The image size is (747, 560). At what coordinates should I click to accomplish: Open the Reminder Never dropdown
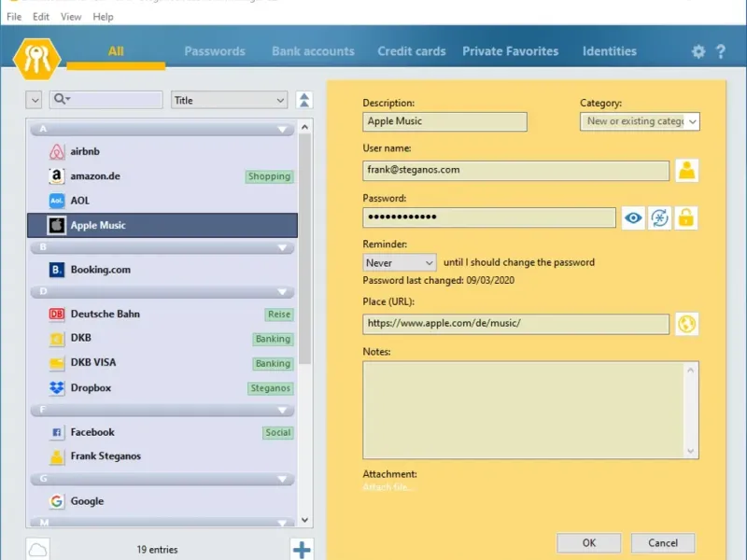coord(400,263)
